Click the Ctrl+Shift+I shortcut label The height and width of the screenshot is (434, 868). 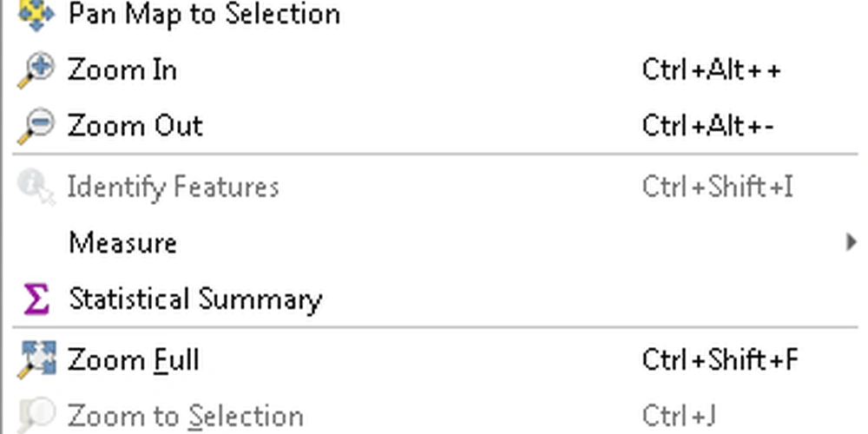click(718, 187)
